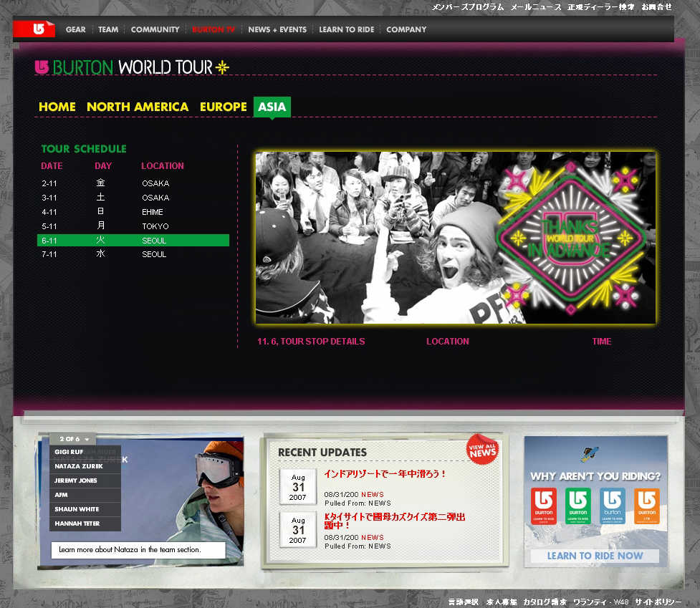Open the COMMUNITY menu
Viewport: 700px width, 608px height.
click(x=155, y=29)
